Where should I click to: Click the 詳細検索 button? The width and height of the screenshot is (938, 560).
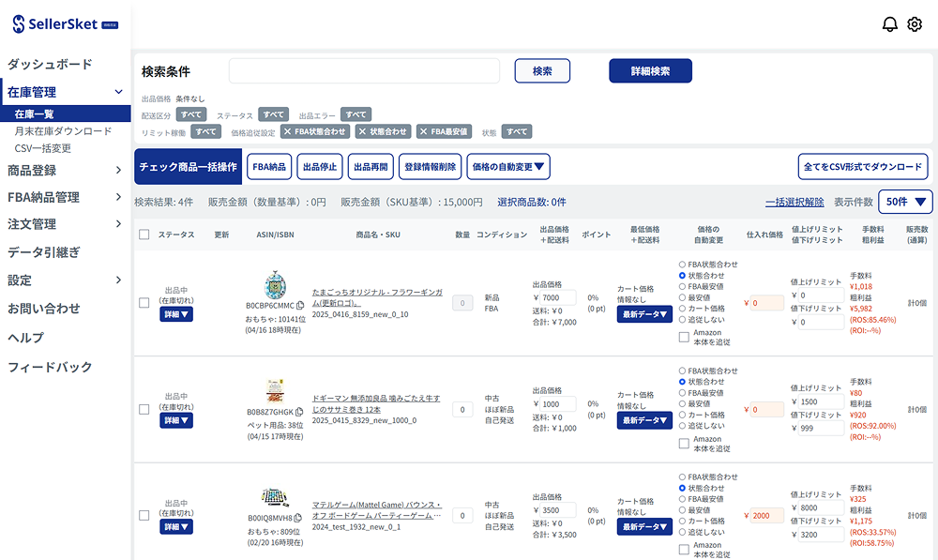[650, 71]
